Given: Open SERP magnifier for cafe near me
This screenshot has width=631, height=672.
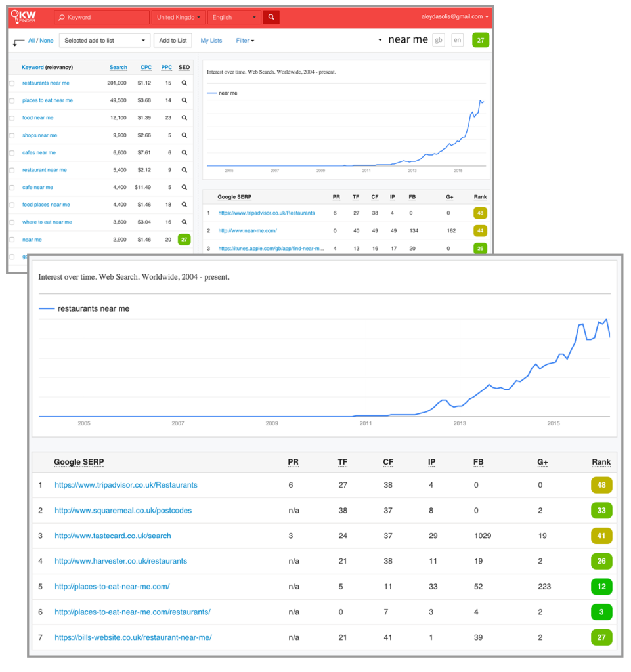Looking at the screenshot, I should pyautogui.click(x=185, y=187).
